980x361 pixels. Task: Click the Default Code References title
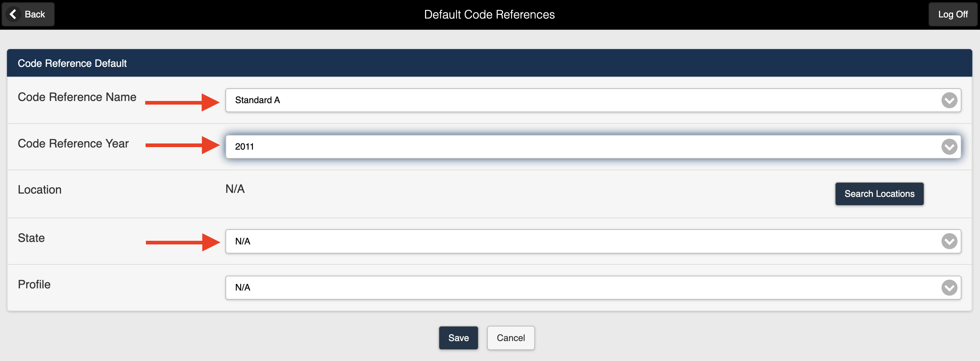(489, 14)
